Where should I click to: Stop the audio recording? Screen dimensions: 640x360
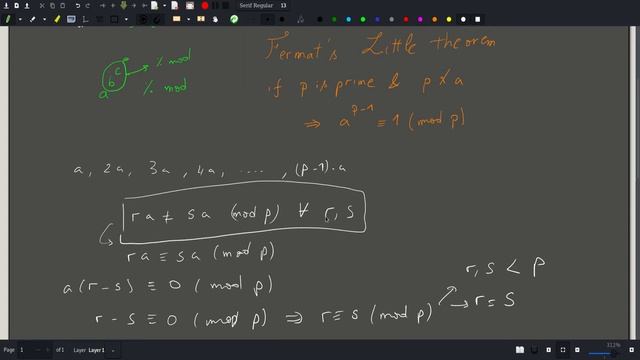click(225, 6)
